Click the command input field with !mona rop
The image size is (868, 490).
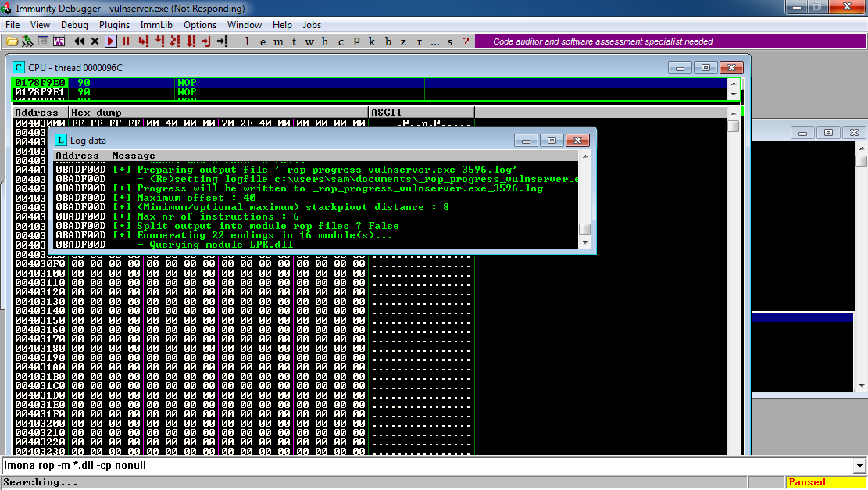(x=427, y=466)
